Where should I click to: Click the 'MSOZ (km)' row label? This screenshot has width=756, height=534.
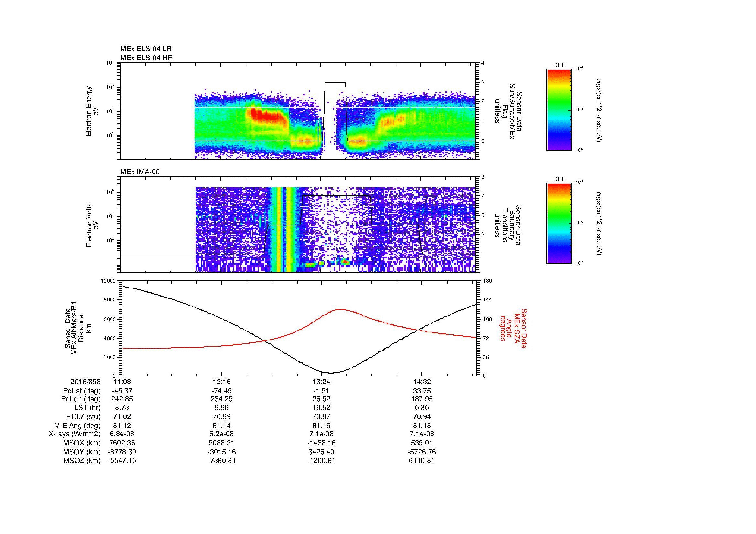point(82,461)
